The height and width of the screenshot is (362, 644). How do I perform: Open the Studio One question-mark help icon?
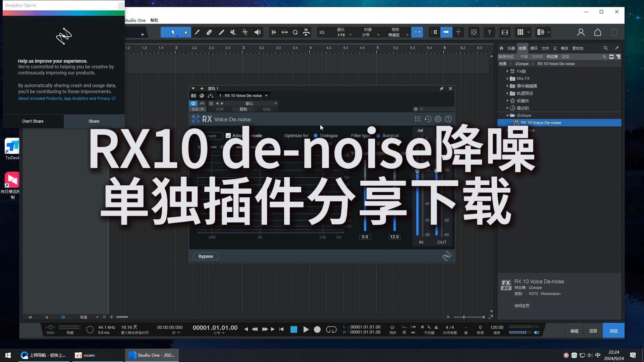489,32
